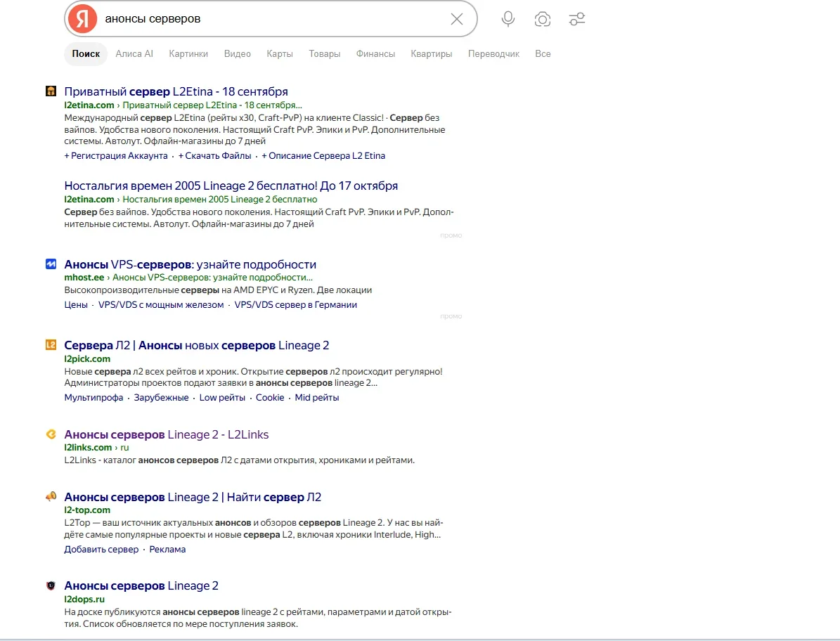Switch to the Карты tab

(280, 53)
